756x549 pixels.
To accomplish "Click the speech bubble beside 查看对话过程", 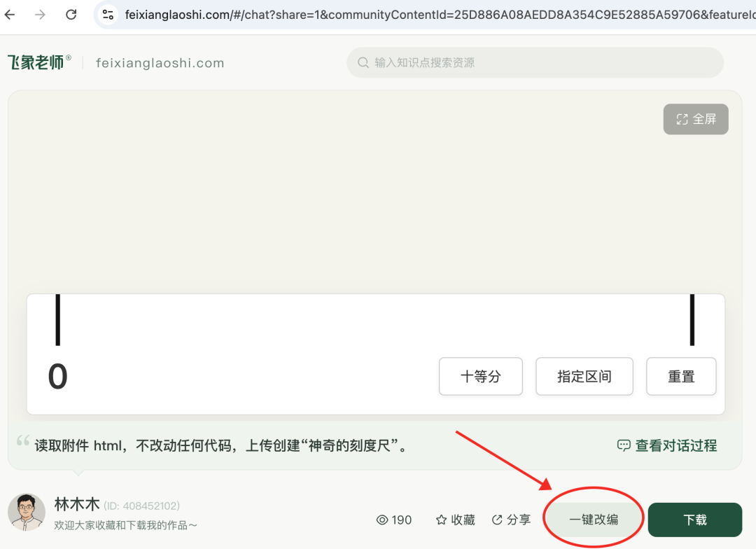I will point(624,445).
